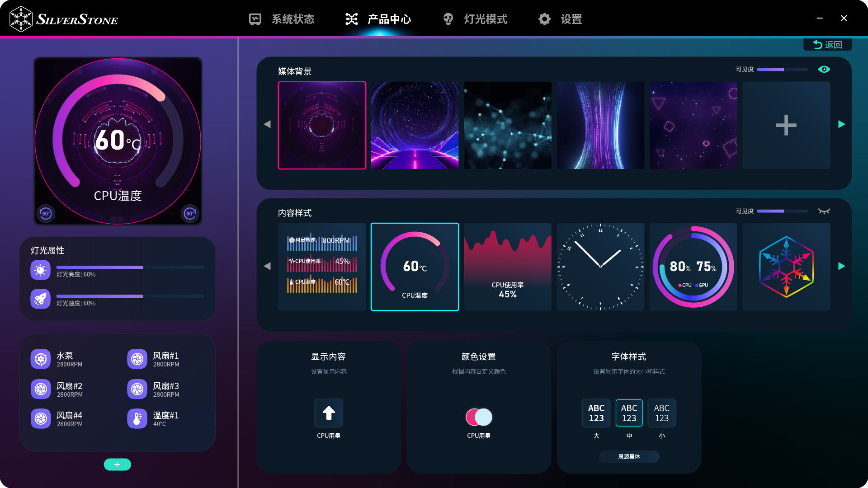Click the 温度#1 thermometer icon
The width and height of the screenshot is (868, 488).
(137, 419)
